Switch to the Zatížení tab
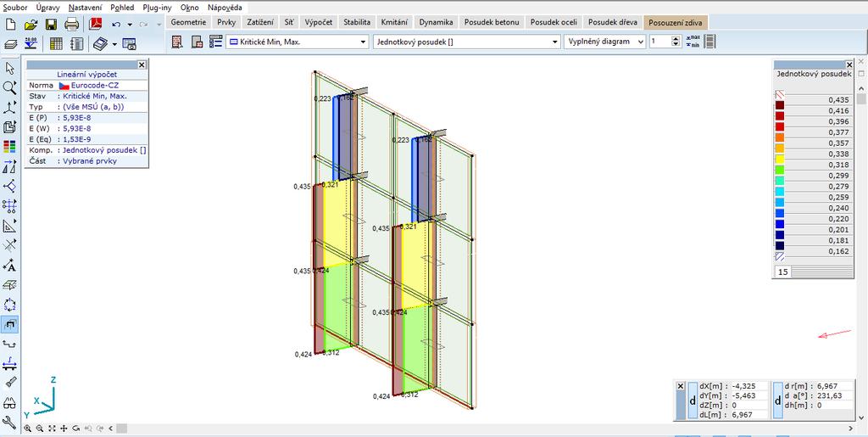 [x=259, y=22]
